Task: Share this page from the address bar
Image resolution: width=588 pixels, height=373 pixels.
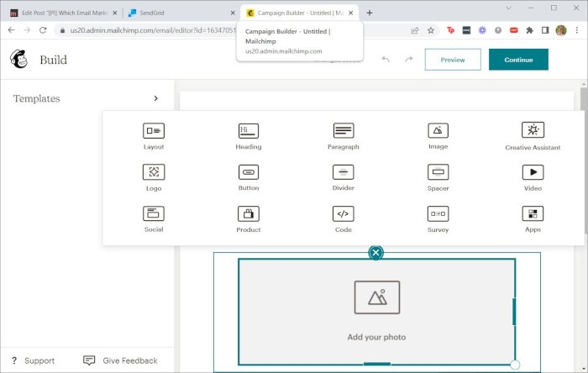Action: 415,30
